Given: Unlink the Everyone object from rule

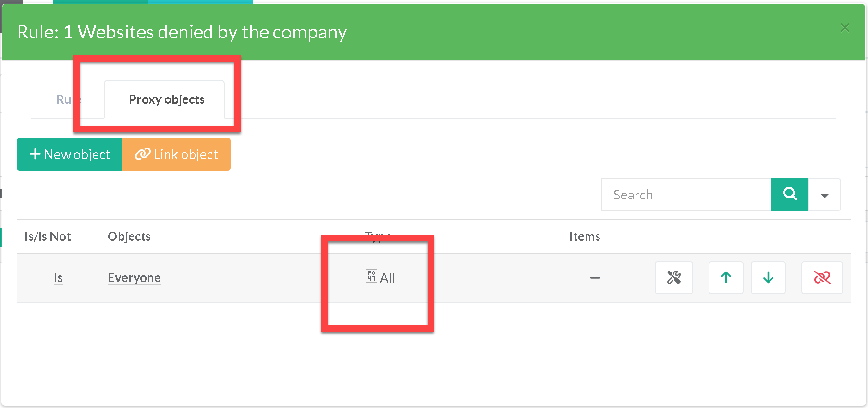Looking at the screenshot, I should 822,278.
